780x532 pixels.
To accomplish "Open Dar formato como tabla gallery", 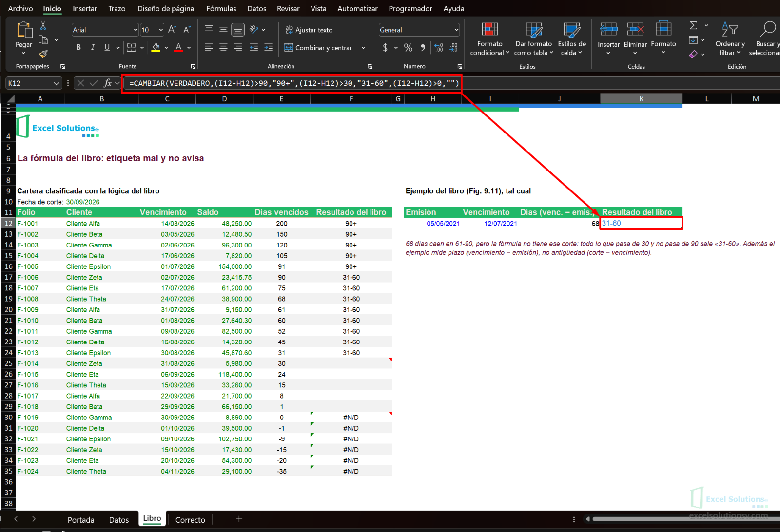I will click(534, 39).
